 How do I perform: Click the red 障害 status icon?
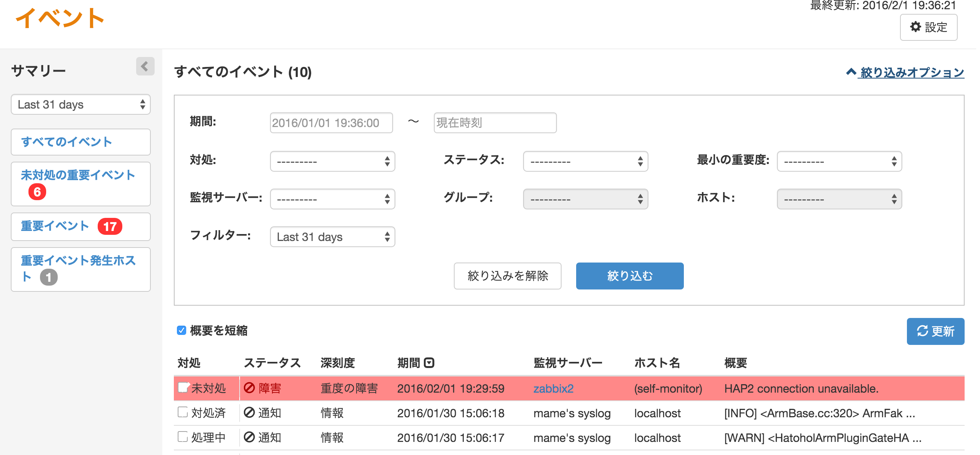(249, 388)
